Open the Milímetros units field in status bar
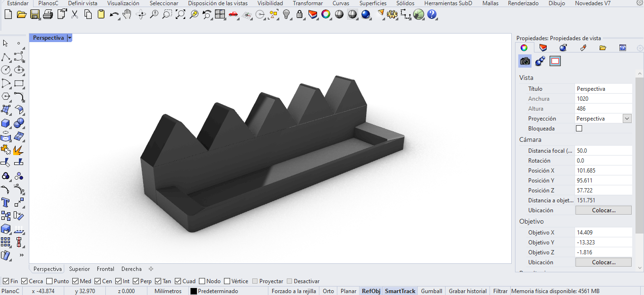 tap(168, 291)
